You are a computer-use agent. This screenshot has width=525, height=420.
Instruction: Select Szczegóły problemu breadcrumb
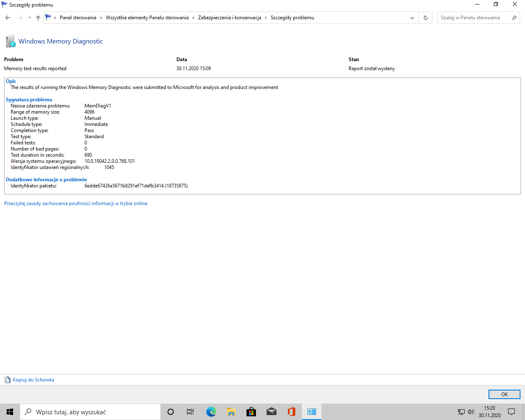coord(292,18)
